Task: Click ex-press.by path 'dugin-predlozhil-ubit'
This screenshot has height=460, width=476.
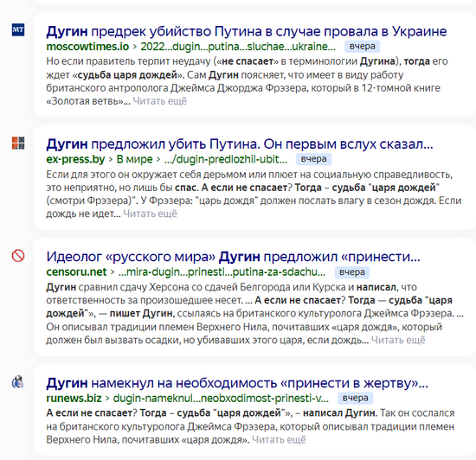Action: click(226, 159)
